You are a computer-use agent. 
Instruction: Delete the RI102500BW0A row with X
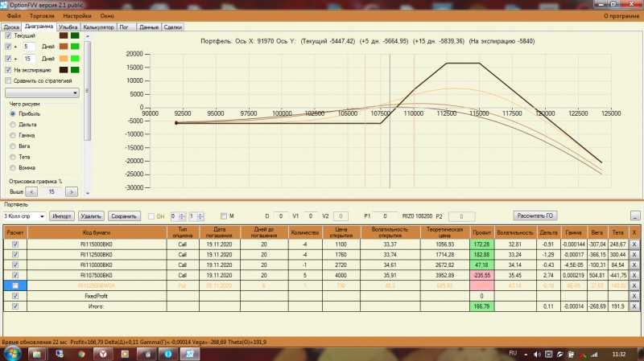tap(634, 285)
